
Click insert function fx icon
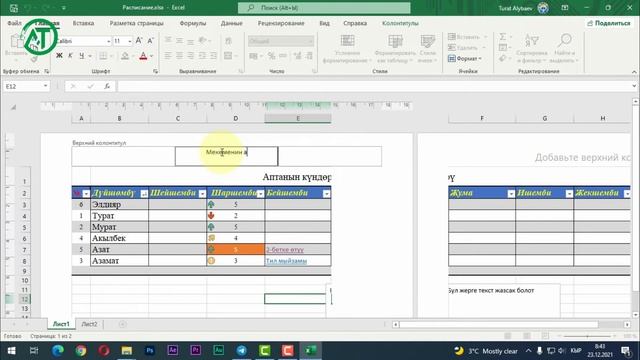[x=107, y=86]
